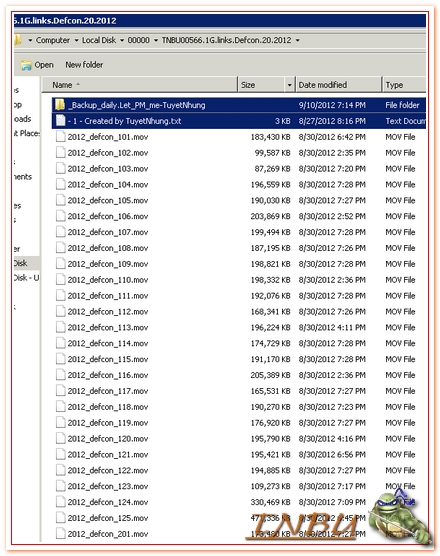Open the dropdown arrow after Local Disk in the address bar
The height and width of the screenshot is (556, 440).
coord(122,40)
